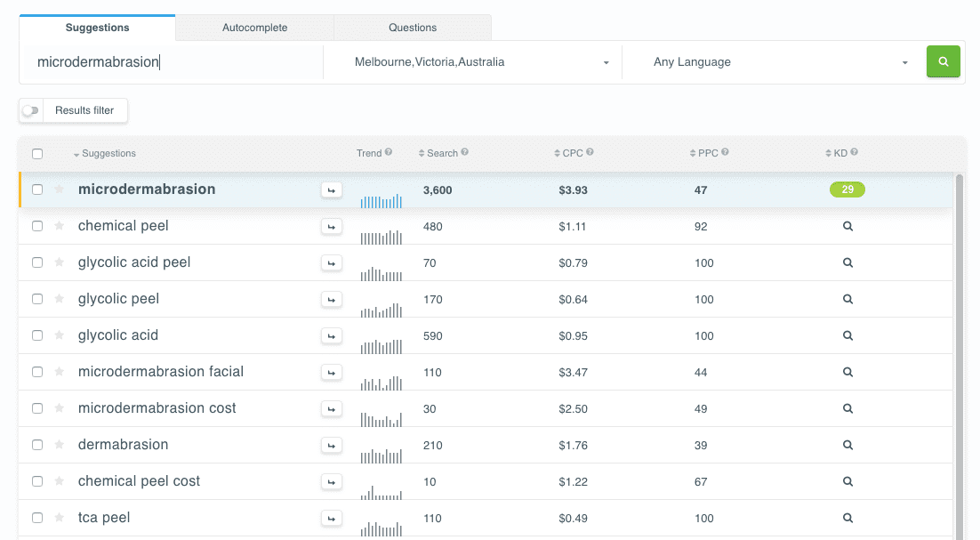
Task: Click arrow button for tca peel
Action: [x=332, y=518]
